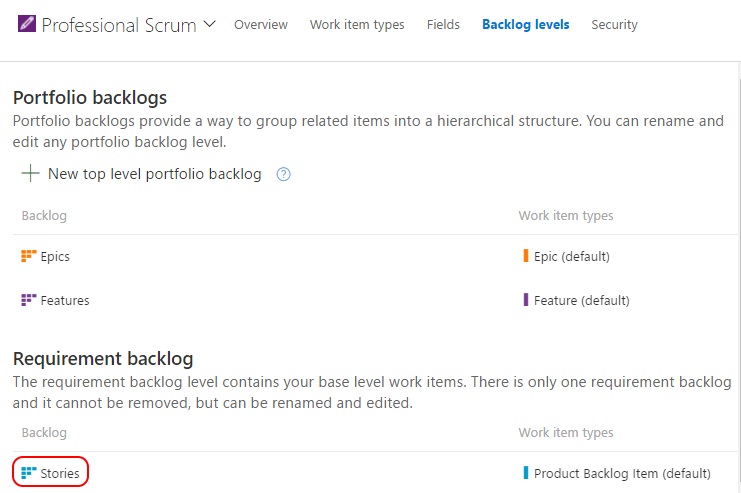Click the blue Product Backlog Item color bar
Screen dimensions: 741x493
pos(526,473)
